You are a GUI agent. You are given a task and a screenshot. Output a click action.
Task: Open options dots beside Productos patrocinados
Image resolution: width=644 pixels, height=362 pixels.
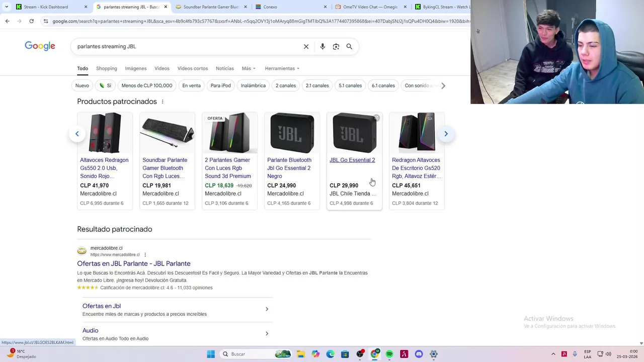[163, 102]
